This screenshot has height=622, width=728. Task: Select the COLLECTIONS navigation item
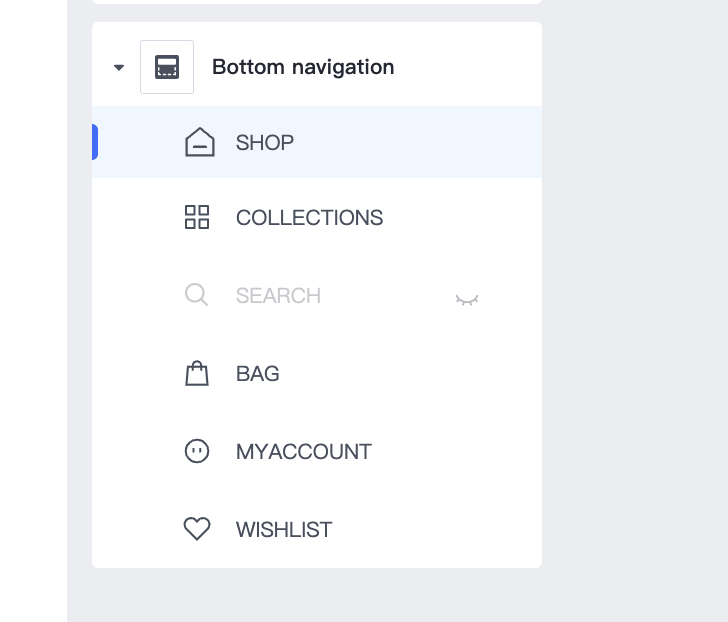(309, 218)
